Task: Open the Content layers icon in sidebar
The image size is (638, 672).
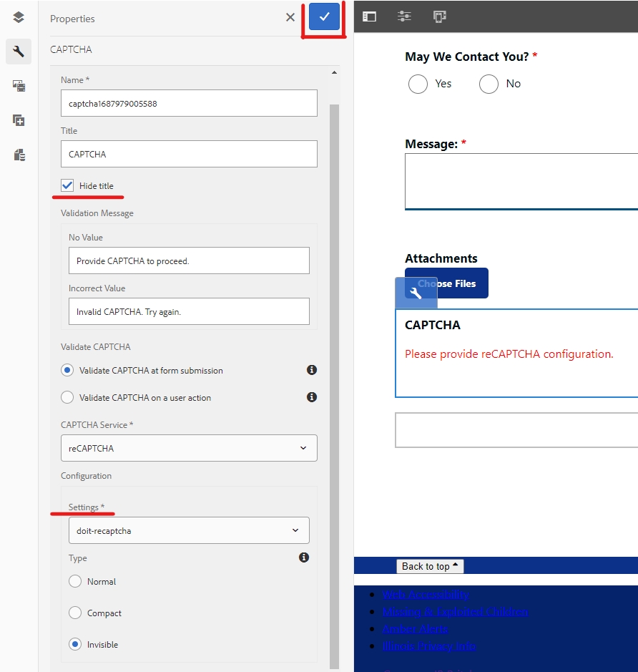Action: (x=19, y=17)
